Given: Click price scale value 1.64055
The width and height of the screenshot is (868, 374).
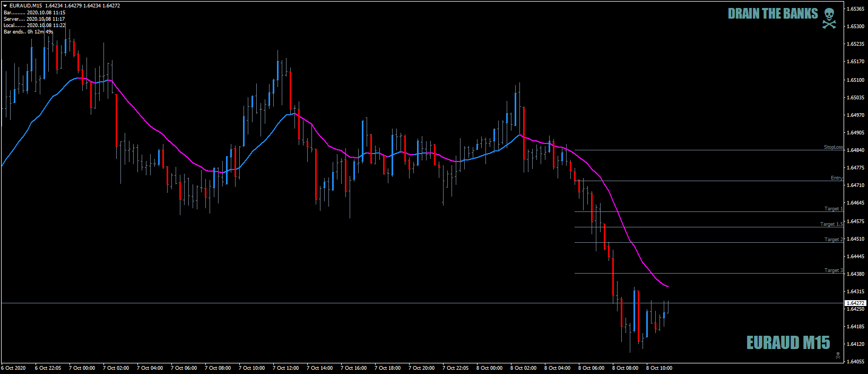Looking at the screenshot, I should [856, 362].
